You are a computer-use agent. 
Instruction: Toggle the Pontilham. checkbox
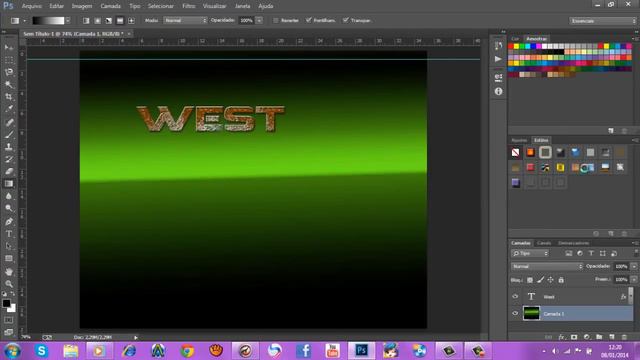pos(309,20)
